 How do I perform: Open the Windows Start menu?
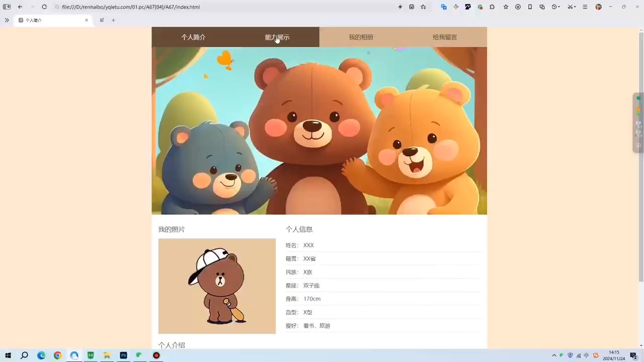coord(8,355)
